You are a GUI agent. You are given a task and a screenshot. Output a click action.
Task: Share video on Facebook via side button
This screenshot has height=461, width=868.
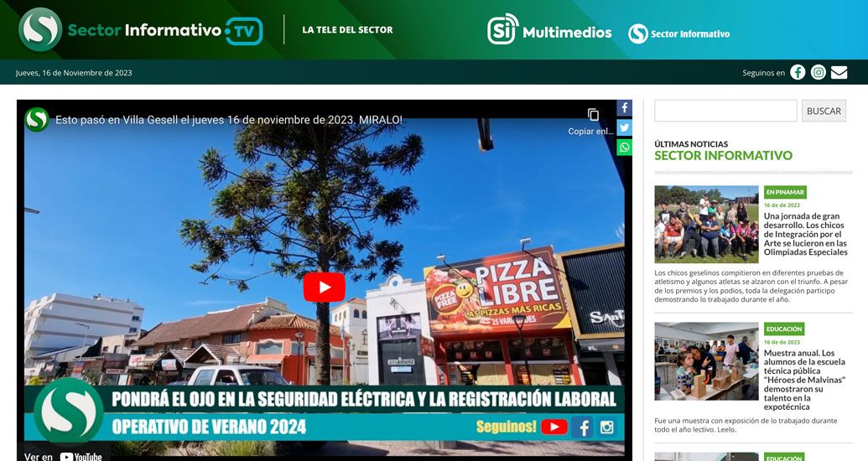[625, 108]
